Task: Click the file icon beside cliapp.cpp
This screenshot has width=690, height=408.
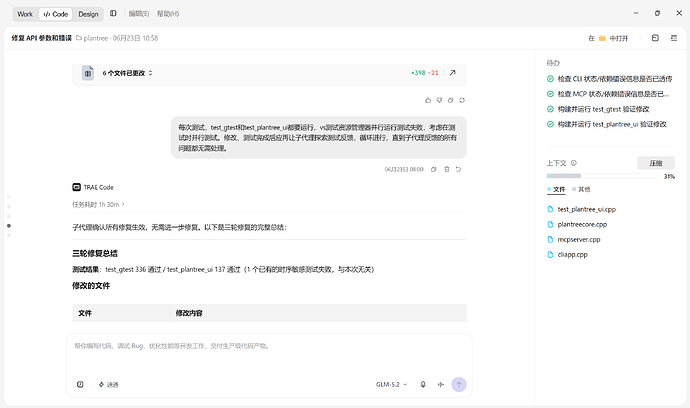Action: [x=550, y=255]
